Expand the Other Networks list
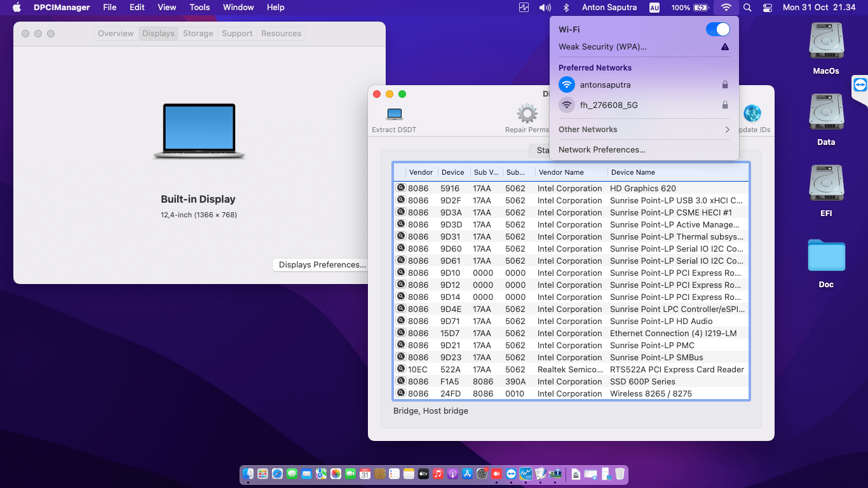Viewport: 868px width, 488px height. (x=644, y=130)
